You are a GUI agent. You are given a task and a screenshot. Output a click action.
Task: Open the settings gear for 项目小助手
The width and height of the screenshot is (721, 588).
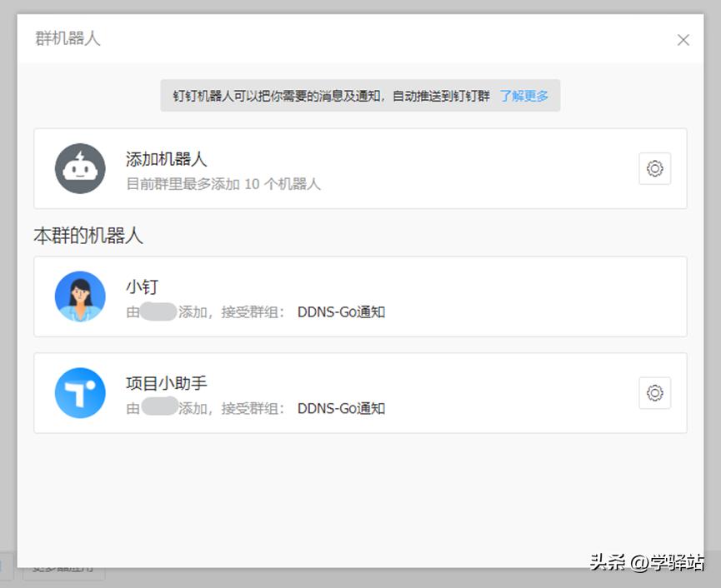pos(654,392)
